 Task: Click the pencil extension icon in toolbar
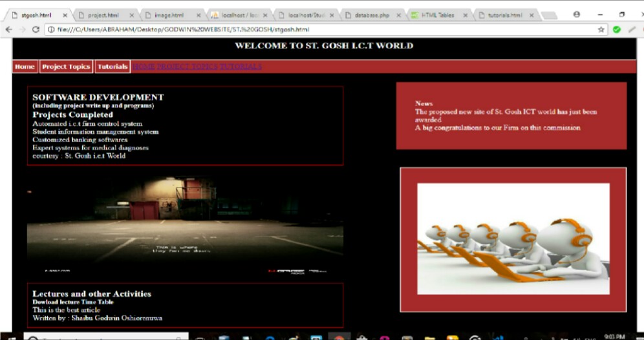[632, 30]
